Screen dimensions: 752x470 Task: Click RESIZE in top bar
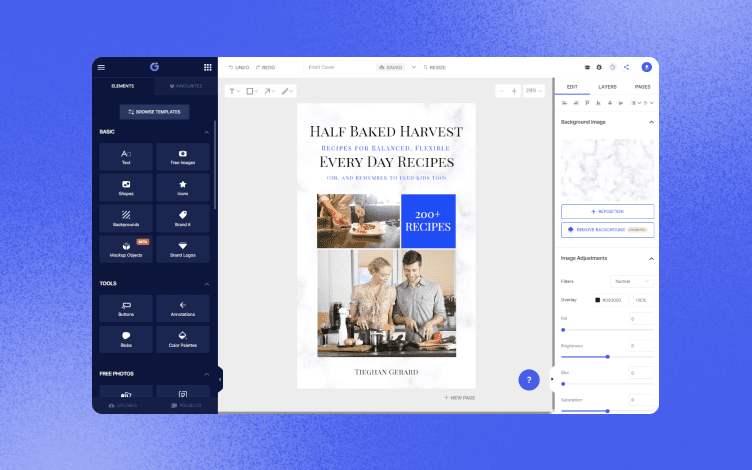tap(435, 67)
